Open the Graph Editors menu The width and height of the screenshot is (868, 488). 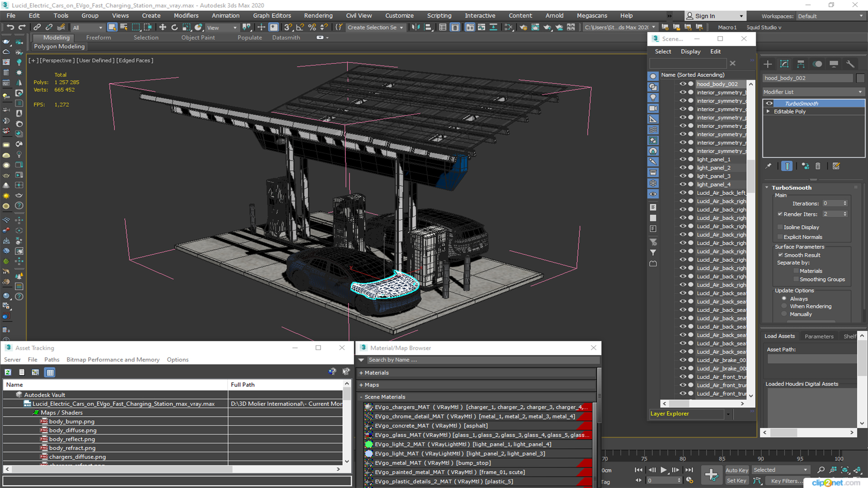(x=272, y=16)
